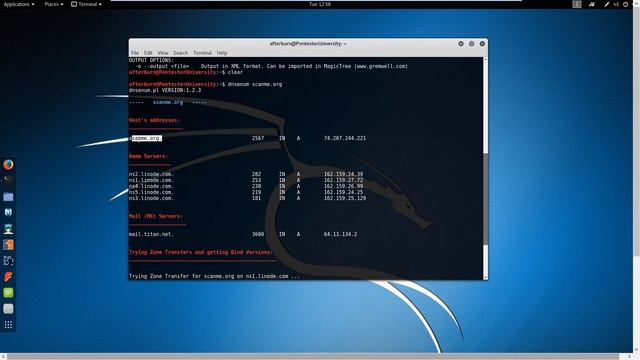The height and width of the screenshot is (360, 640).
Task: Click the terminal title bar text
Action: [x=308, y=44]
